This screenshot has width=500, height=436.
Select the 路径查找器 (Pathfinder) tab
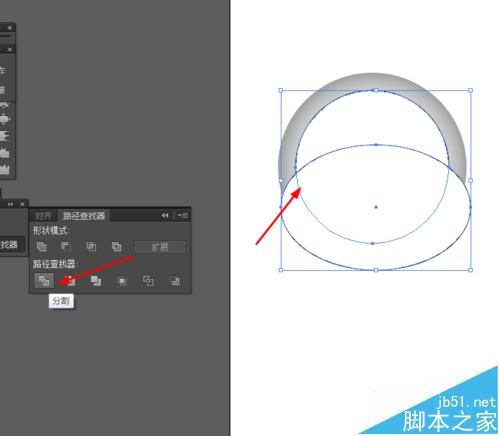click(84, 216)
